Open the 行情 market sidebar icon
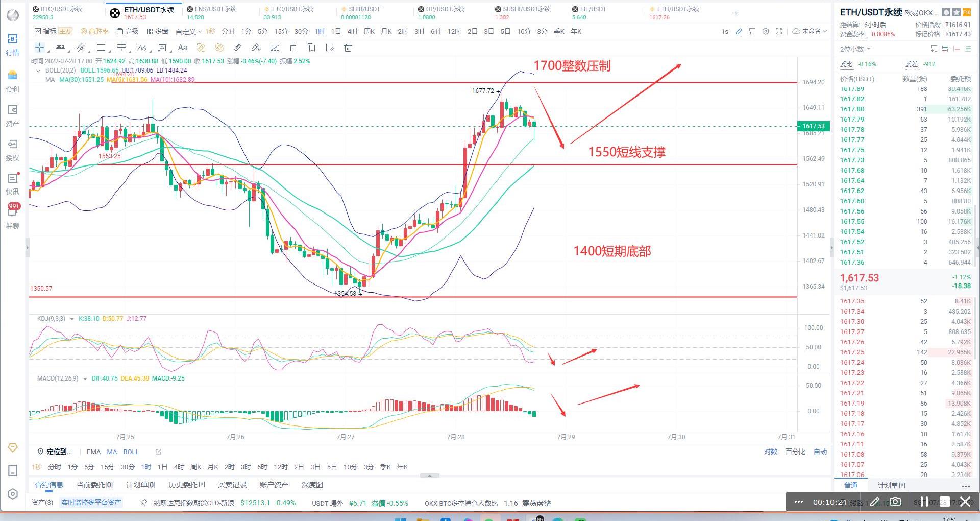This screenshot has height=521, width=980. (x=13, y=45)
